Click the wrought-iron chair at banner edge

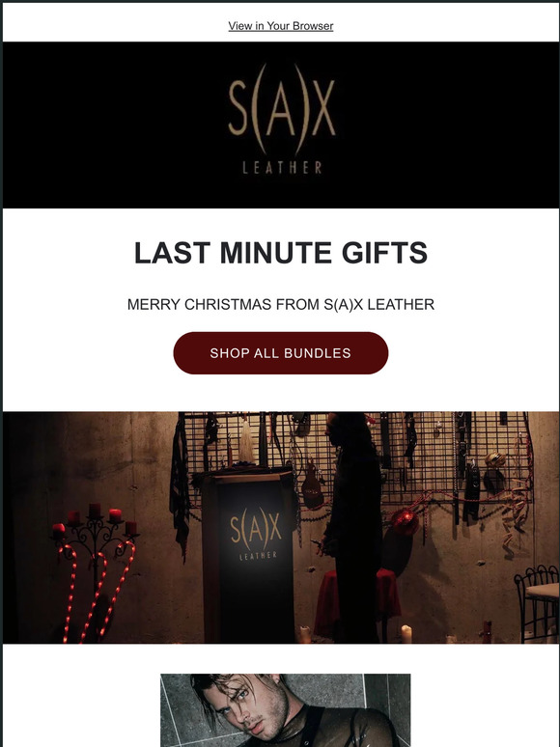(x=537, y=604)
